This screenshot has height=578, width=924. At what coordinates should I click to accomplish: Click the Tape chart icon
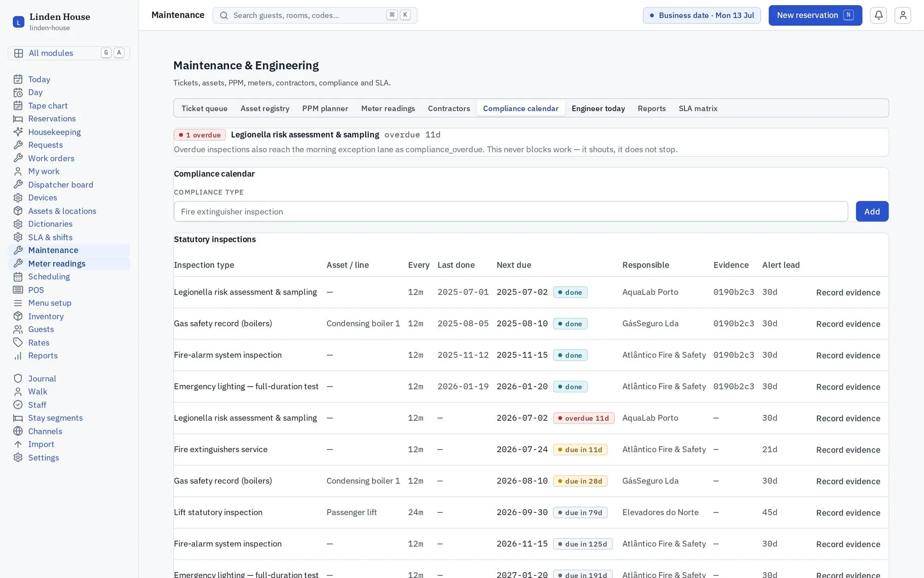pos(18,106)
